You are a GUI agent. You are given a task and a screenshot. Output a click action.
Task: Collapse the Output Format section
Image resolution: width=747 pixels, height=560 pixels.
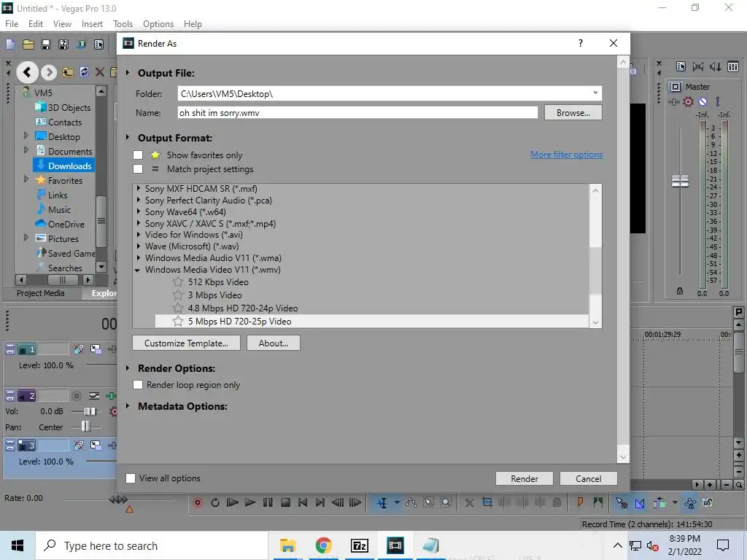128,138
